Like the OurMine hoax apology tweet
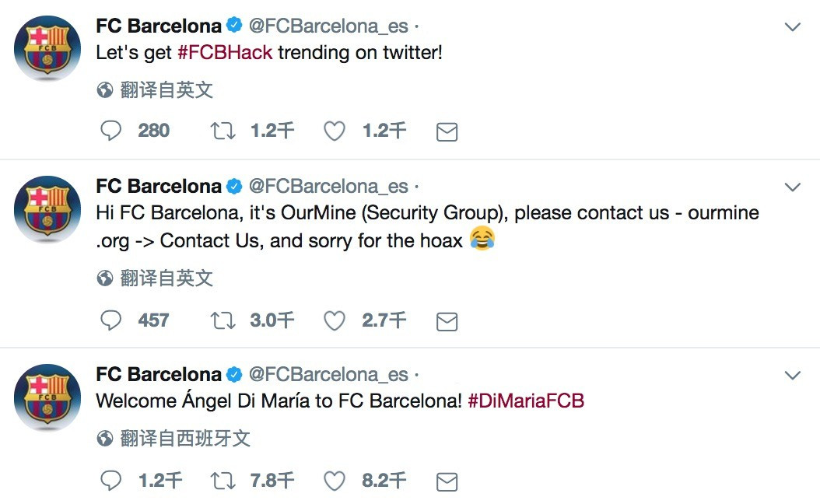This screenshot has height=504, width=820. [x=335, y=320]
